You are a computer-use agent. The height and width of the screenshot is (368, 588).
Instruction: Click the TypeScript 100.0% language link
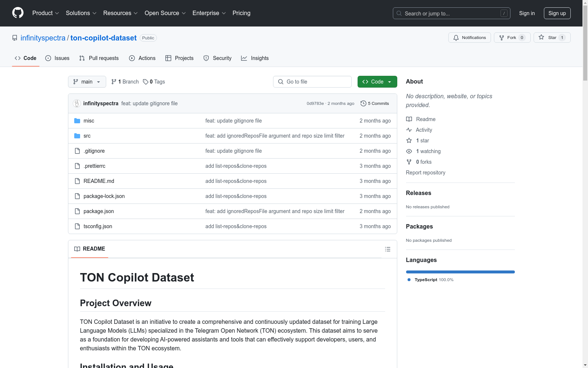430,280
